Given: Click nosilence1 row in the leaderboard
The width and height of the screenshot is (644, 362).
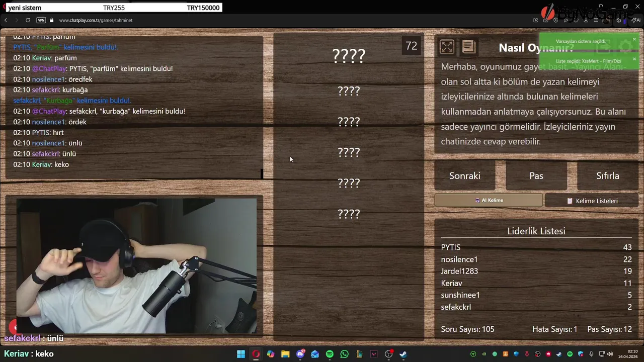Looking at the screenshot, I should (x=536, y=259).
